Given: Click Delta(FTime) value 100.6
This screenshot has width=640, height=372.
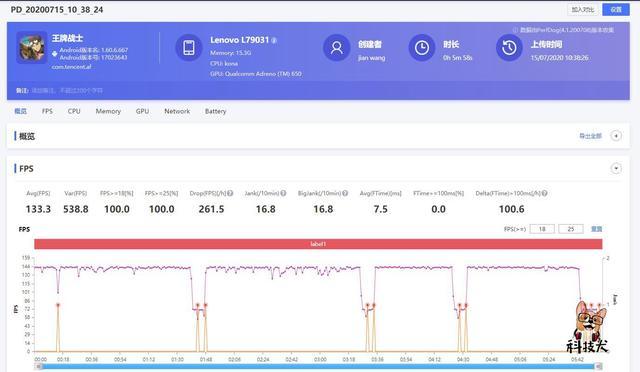Looking at the screenshot, I should pyautogui.click(x=511, y=209).
